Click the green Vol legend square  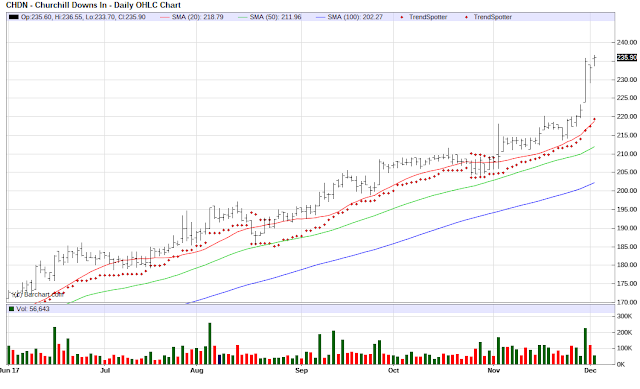(11, 309)
